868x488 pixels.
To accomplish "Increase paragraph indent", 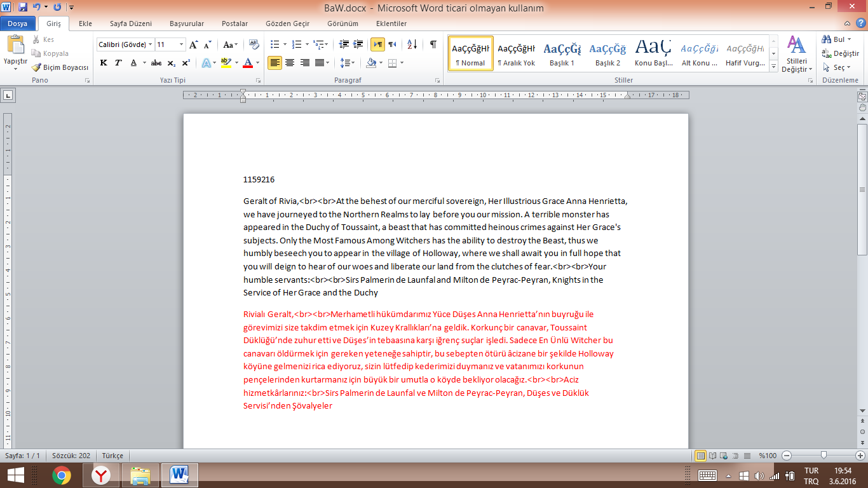I will (358, 44).
